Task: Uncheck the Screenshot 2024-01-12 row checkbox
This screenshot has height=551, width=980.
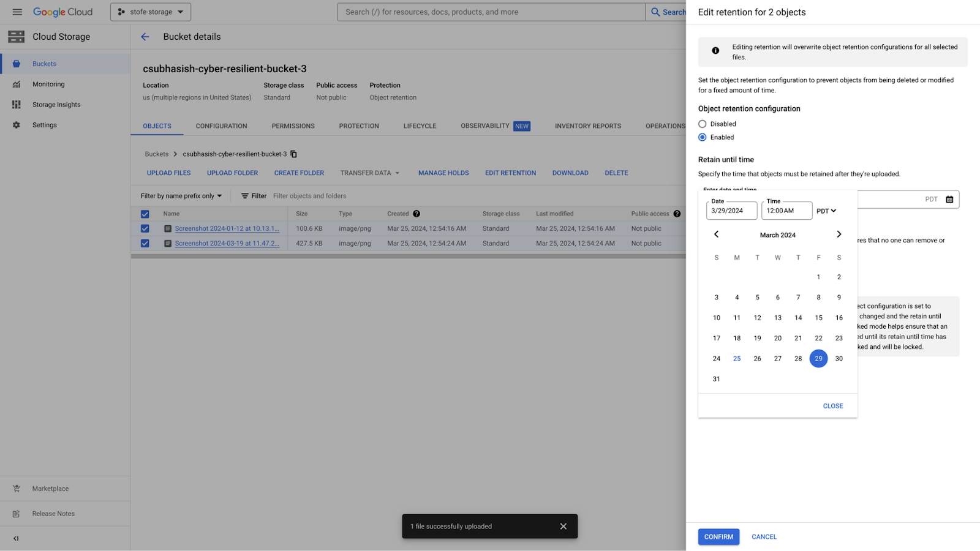Action: point(145,228)
